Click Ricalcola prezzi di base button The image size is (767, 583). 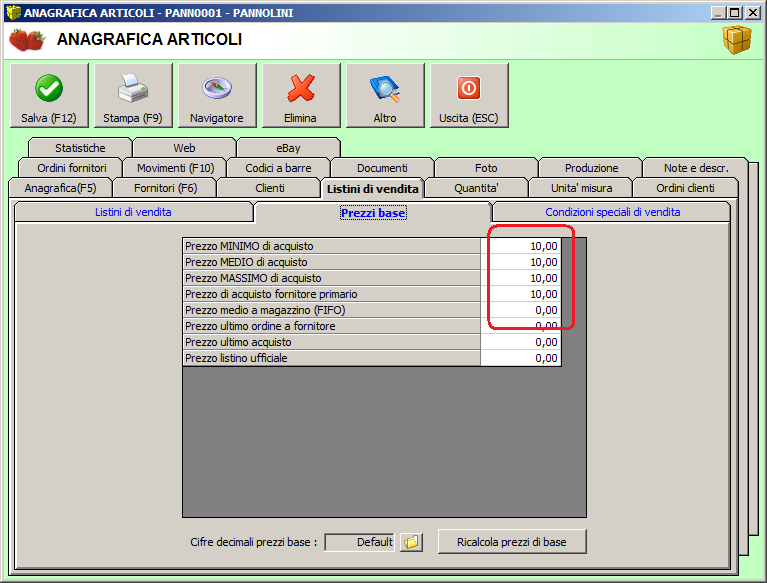512,542
